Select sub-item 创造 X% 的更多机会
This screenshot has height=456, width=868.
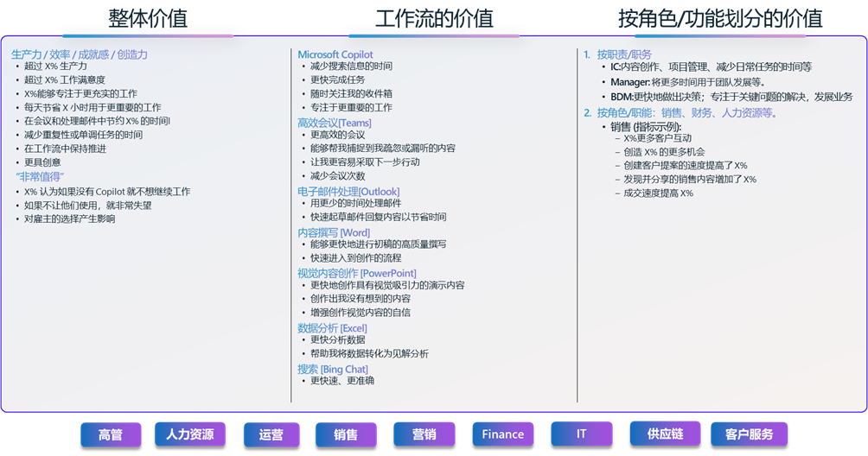pyautogui.click(x=664, y=152)
